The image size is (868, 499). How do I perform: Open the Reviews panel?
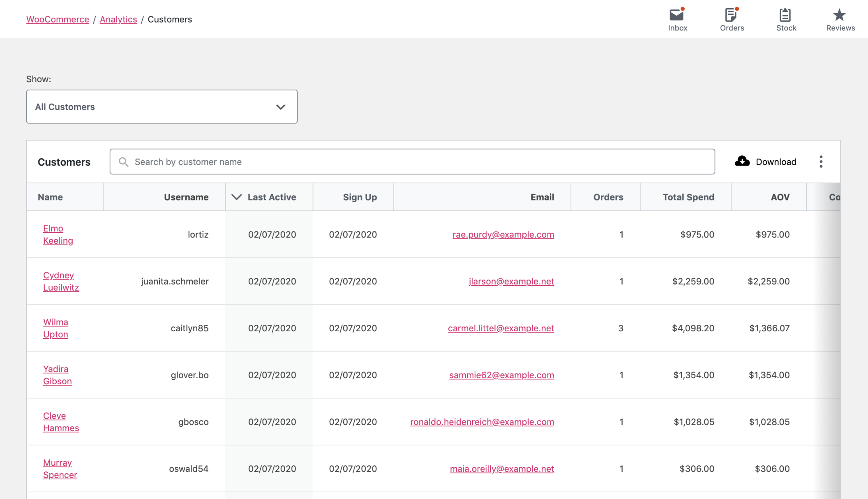(x=840, y=18)
